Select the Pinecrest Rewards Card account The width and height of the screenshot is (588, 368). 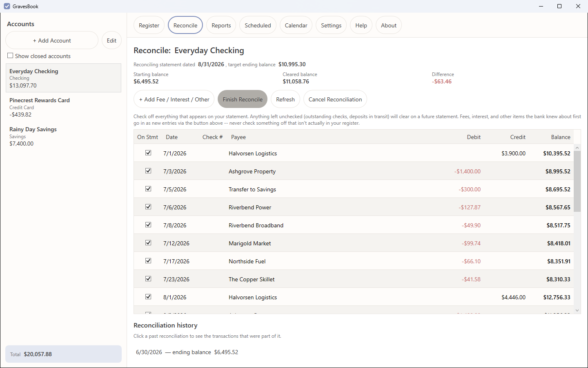pyautogui.click(x=63, y=107)
